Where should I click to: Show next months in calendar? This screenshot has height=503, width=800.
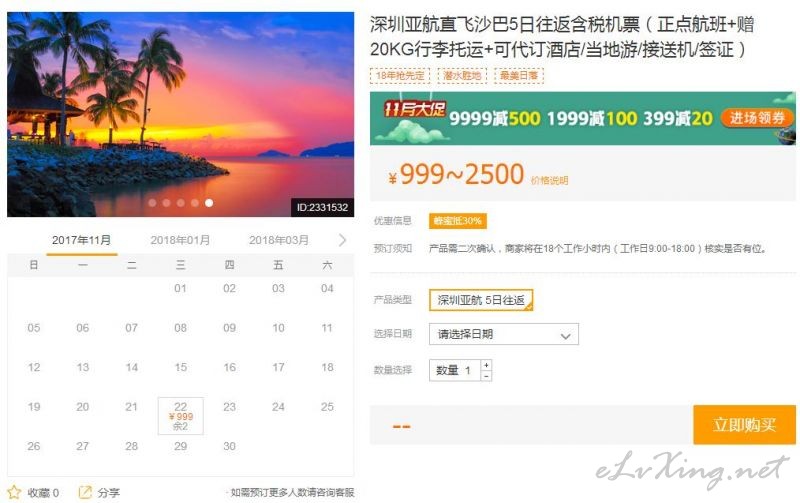(342, 240)
